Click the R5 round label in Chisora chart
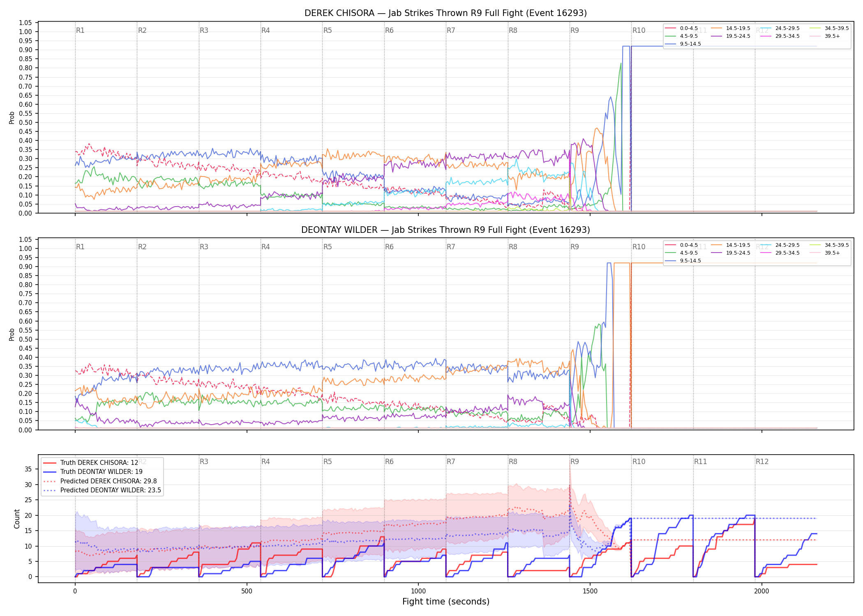Viewport: 863px width, 616px height. coord(328,30)
